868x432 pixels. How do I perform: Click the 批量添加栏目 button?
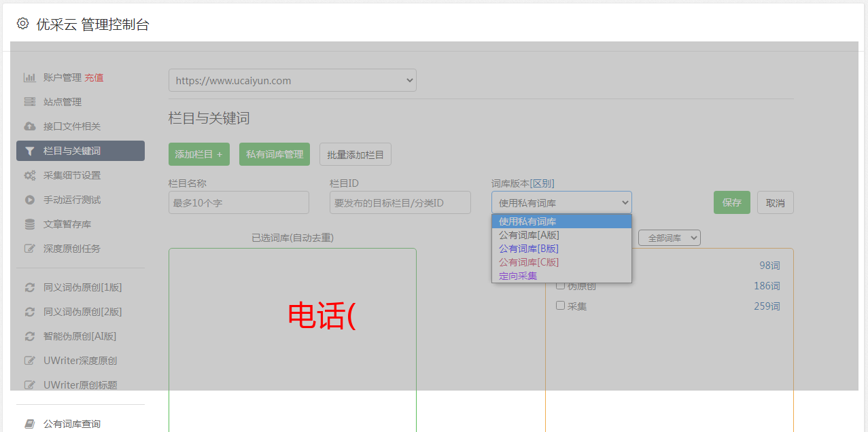point(355,154)
